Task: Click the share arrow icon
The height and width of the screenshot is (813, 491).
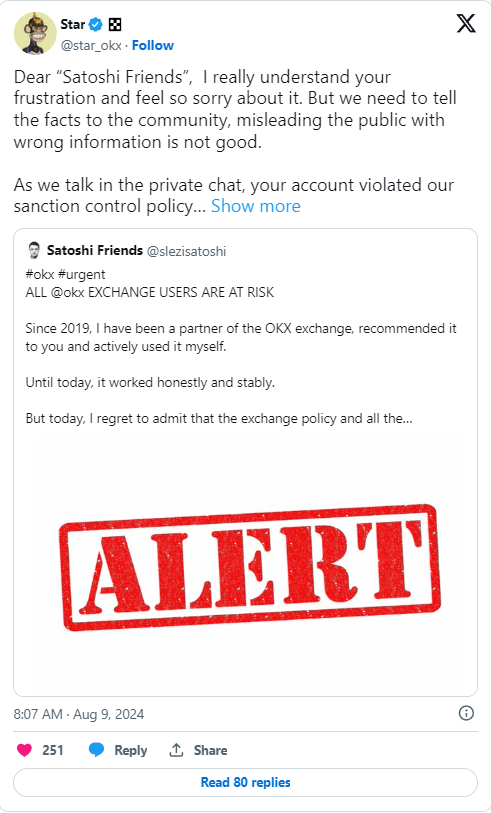Action: click(176, 750)
